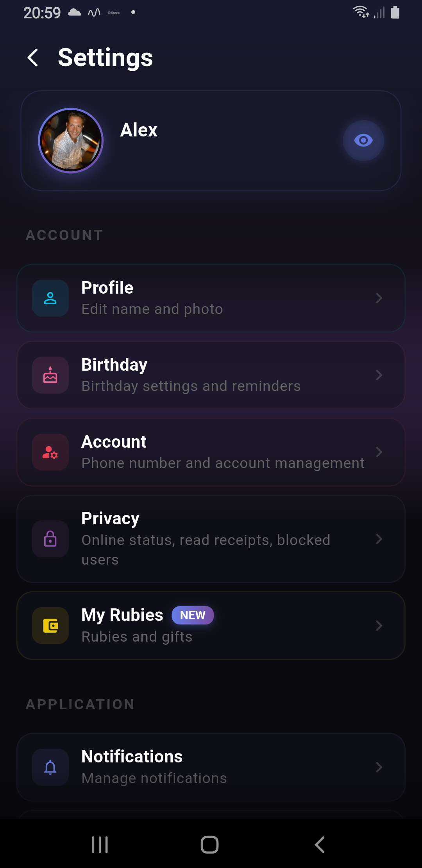Tap the Privacy lock icon
The height and width of the screenshot is (868, 422).
pos(50,539)
